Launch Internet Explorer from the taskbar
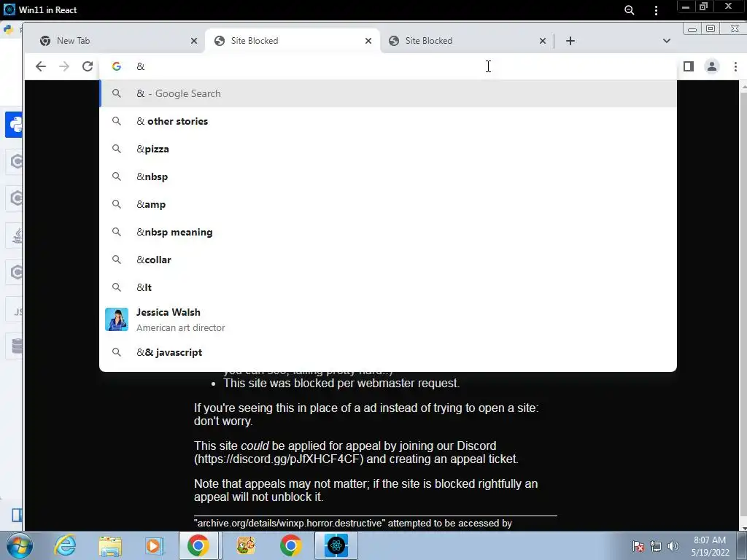 click(65, 545)
